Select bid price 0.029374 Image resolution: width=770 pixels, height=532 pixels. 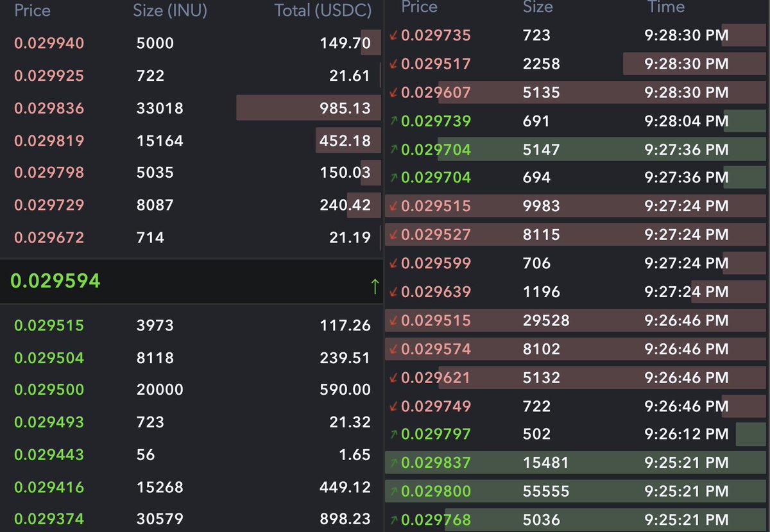(x=49, y=519)
